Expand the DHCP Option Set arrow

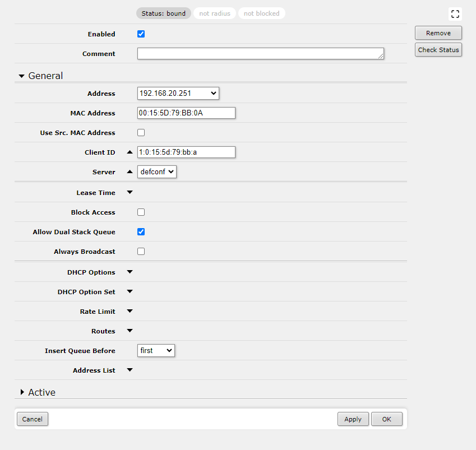pyautogui.click(x=130, y=291)
